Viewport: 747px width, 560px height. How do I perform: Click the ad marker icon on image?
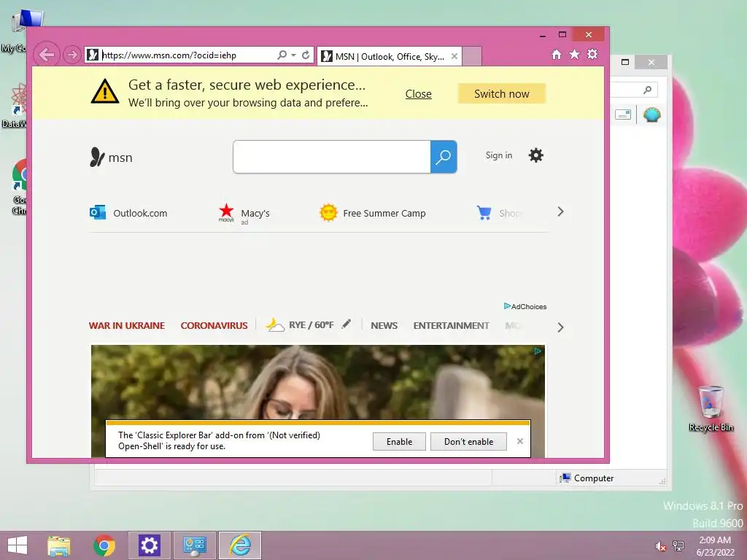pyautogui.click(x=538, y=351)
